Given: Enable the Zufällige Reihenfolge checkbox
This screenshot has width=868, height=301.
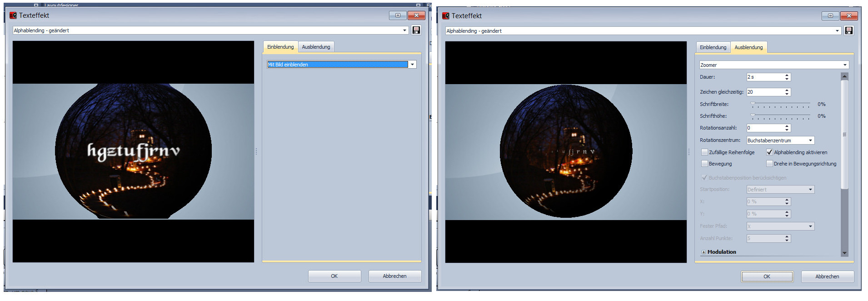Looking at the screenshot, I should point(704,152).
